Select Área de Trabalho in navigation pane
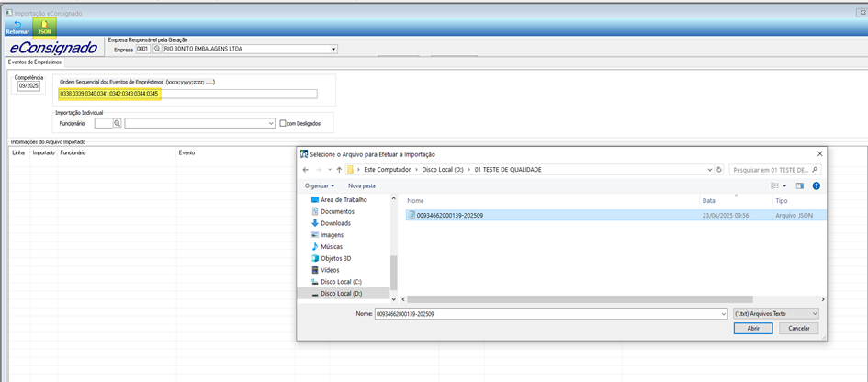The height and width of the screenshot is (382, 868). [344, 200]
